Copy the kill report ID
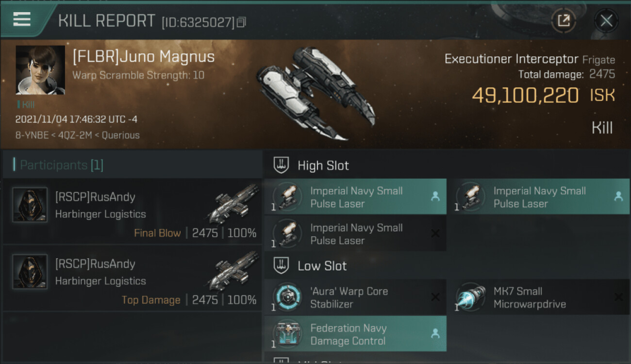Viewport: 631px width, 364px height. [242, 22]
